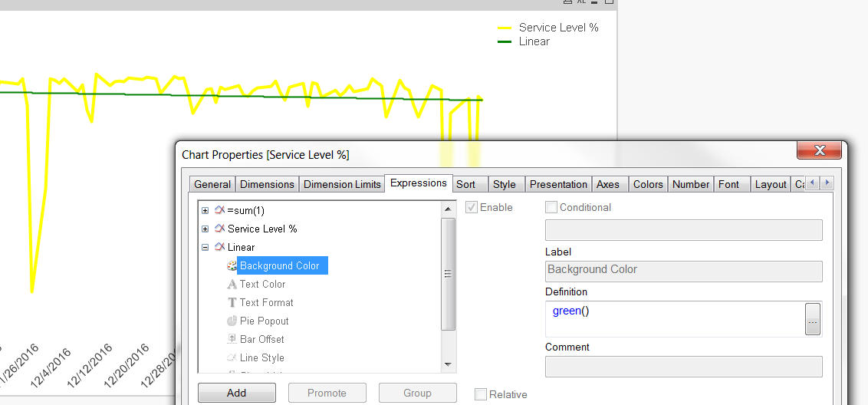
Task: Click the Service Level % legend label
Action: click(x=558, y=28)
